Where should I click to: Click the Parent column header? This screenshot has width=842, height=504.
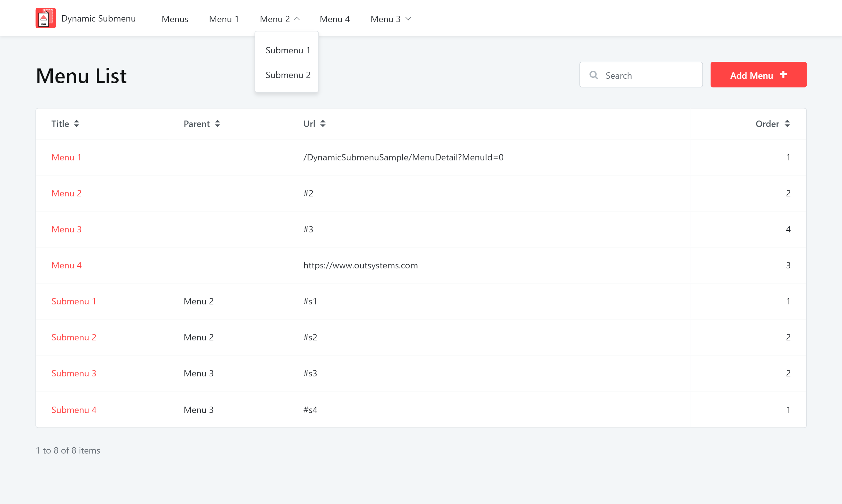click(197, 124)
